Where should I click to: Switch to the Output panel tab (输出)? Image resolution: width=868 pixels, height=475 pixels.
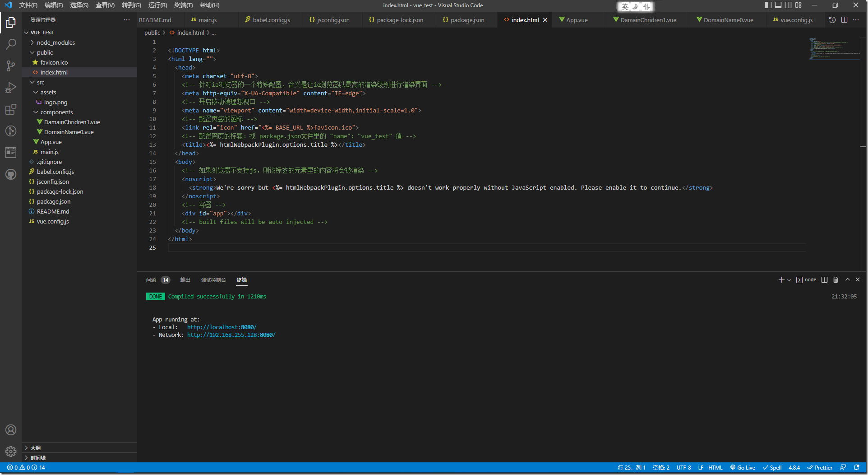click(185, 280)
